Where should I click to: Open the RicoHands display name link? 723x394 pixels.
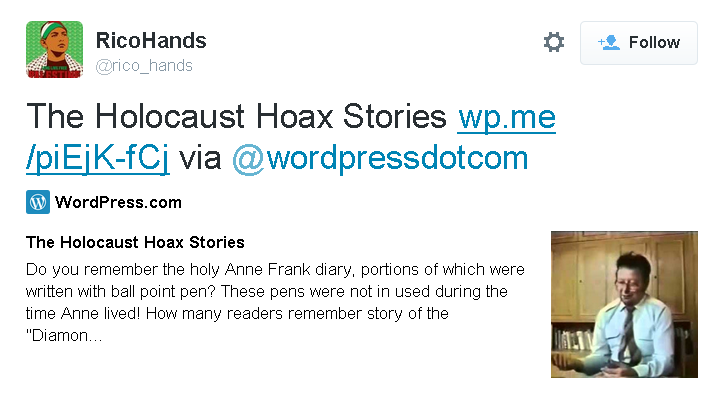151,41
